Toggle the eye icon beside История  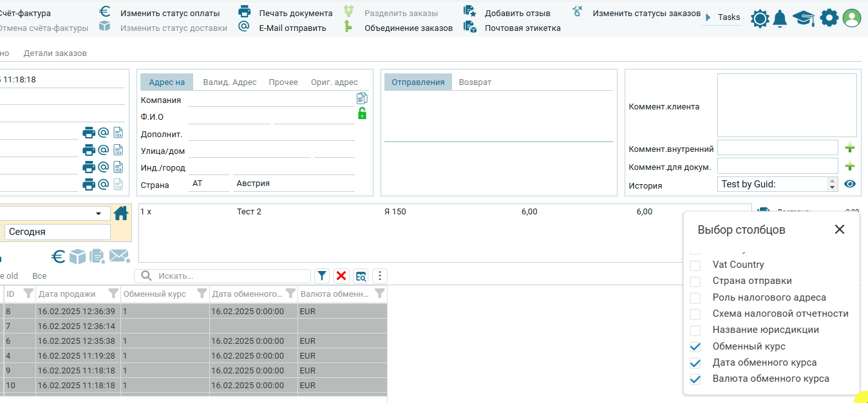(x=850, y=184)
